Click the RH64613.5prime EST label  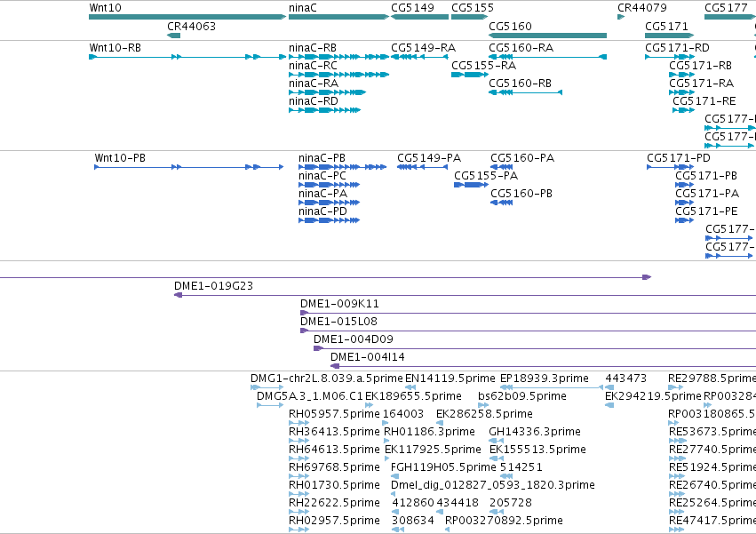click(335, 450)
